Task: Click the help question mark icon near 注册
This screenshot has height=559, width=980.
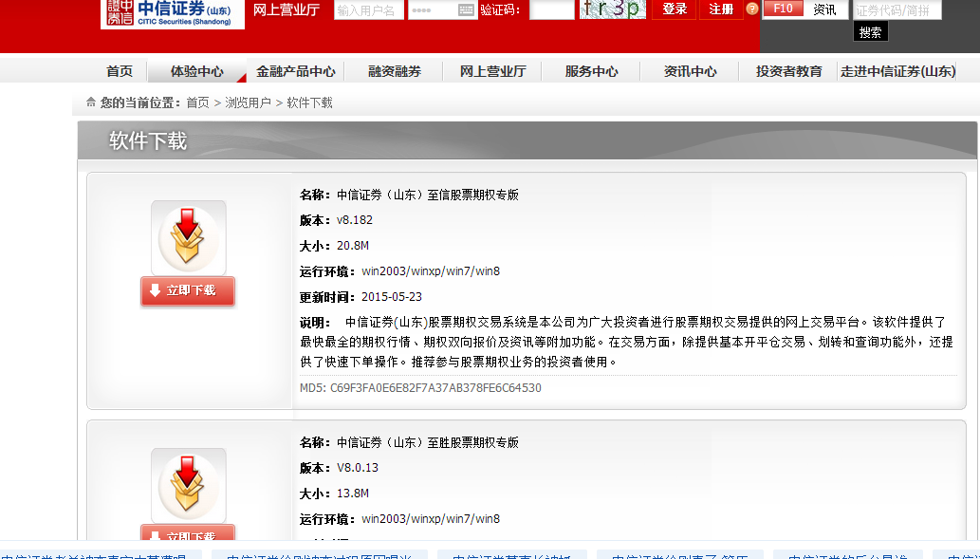Action: [752, 9]
